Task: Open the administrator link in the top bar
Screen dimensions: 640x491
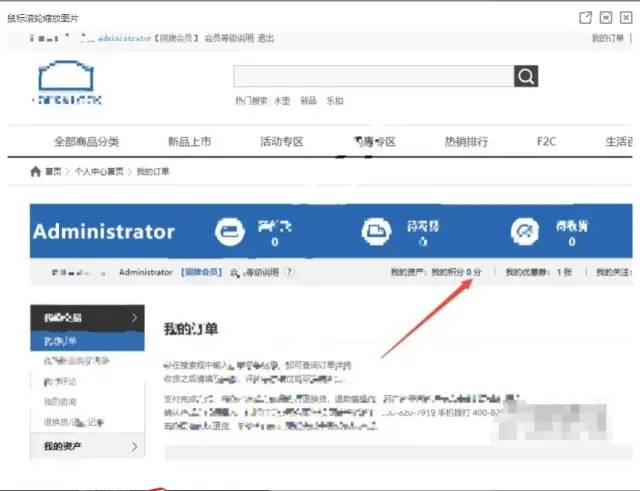Action: pyautogui.click(x=124, y=38)
